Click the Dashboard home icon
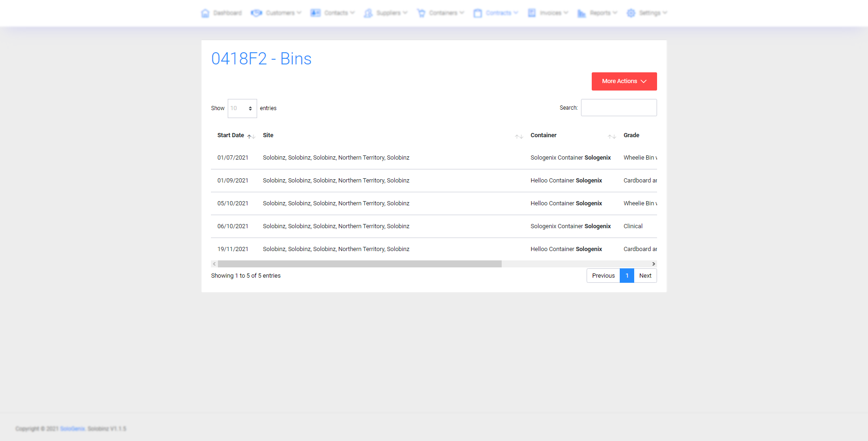The width and height of the screenshot is (868, 441). (x=205, y=13)
